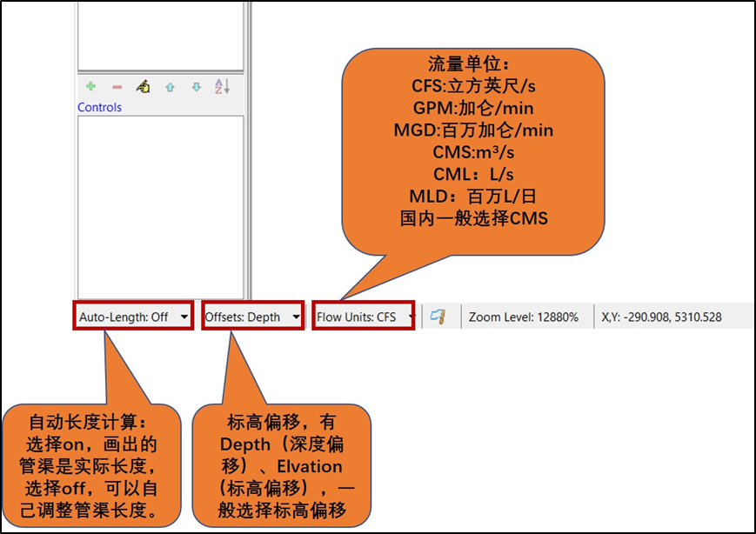
Task: Click the blue down arrow icon
Action: pos(197,87)
